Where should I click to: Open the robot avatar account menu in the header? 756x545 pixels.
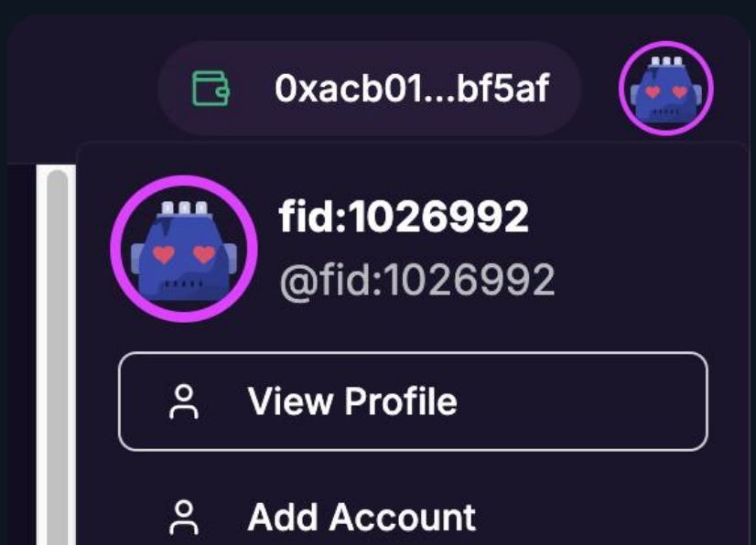click(x=665, y=88)
